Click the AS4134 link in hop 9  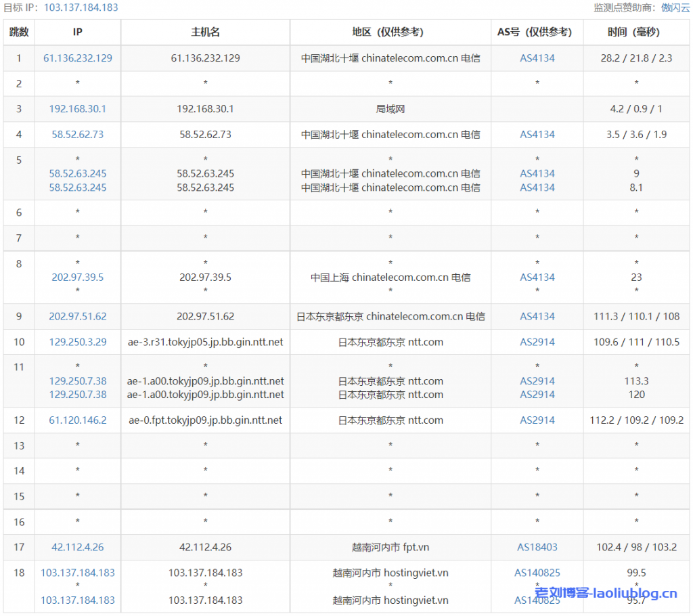coord(537,317)
